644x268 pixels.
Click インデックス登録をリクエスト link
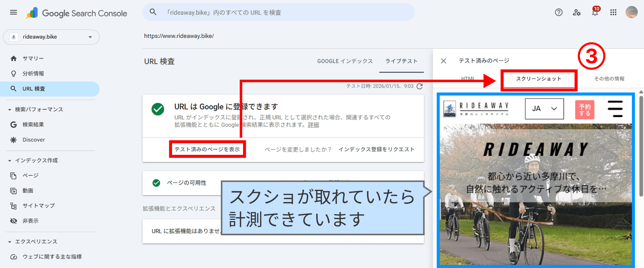[x=376, y=149]
